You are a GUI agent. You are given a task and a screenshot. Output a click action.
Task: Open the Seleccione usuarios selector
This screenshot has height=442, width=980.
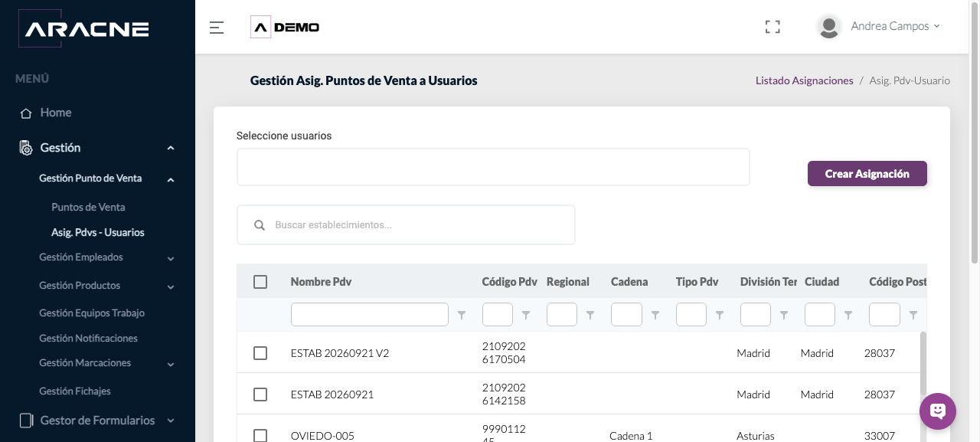(493, 167)
